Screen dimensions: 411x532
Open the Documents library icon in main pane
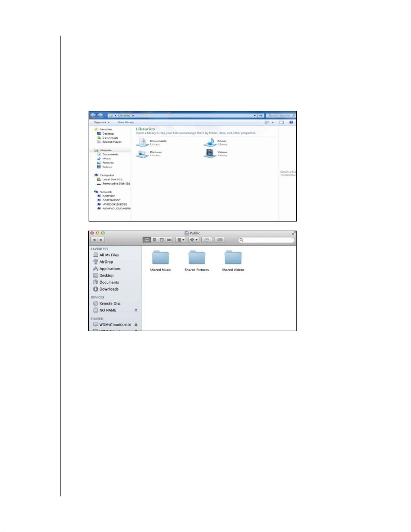142,142
